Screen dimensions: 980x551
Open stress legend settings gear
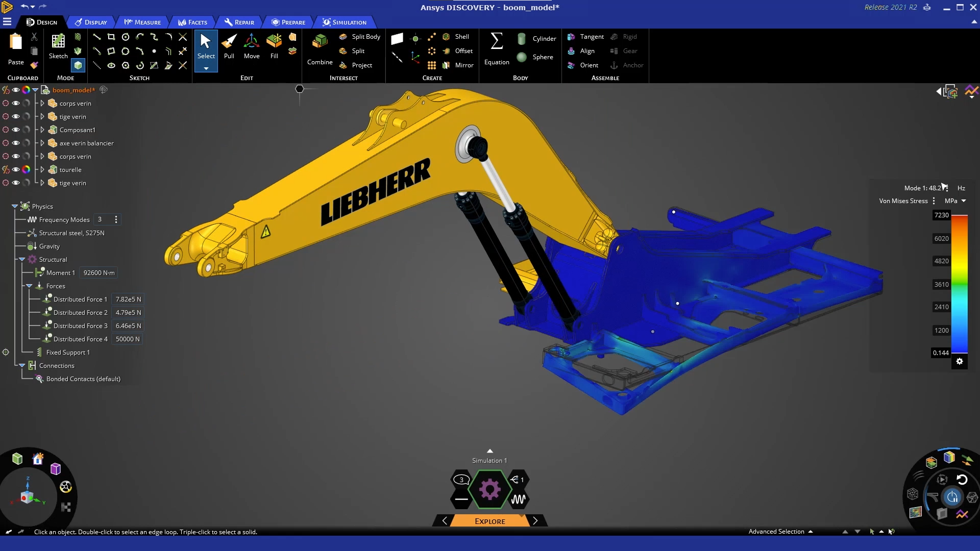960,361
